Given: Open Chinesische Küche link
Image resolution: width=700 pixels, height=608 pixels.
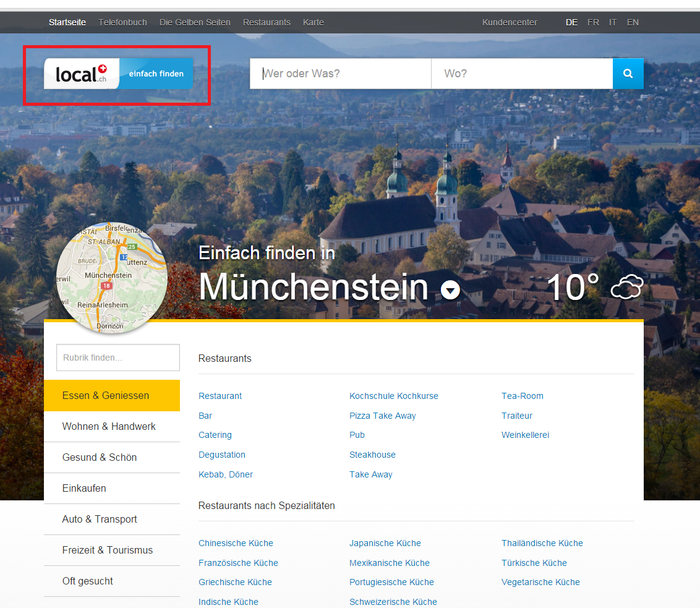Looking at the screenshot, I should click(236, 543).
